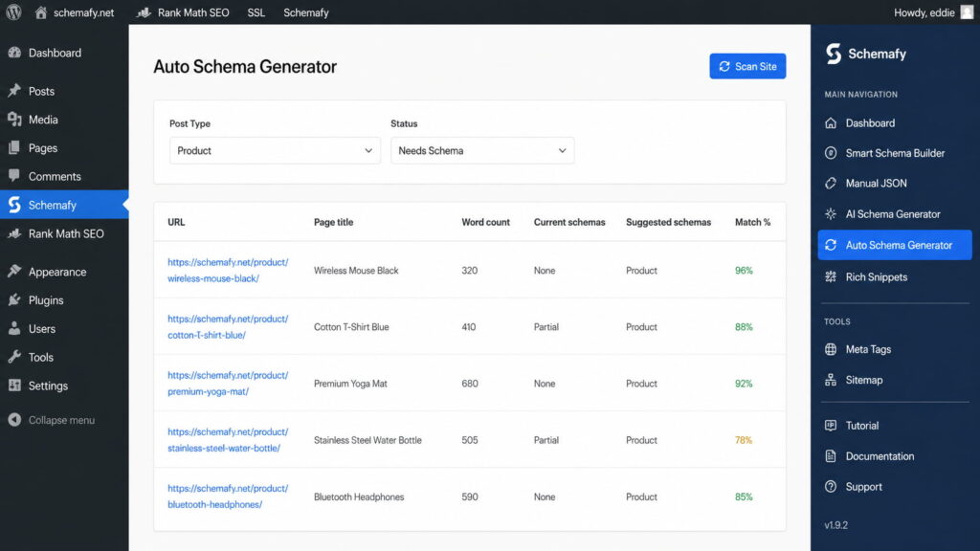This screenshot has height=551, width=980.
Task: Click the Page title column header
Action: coord(333,222)
